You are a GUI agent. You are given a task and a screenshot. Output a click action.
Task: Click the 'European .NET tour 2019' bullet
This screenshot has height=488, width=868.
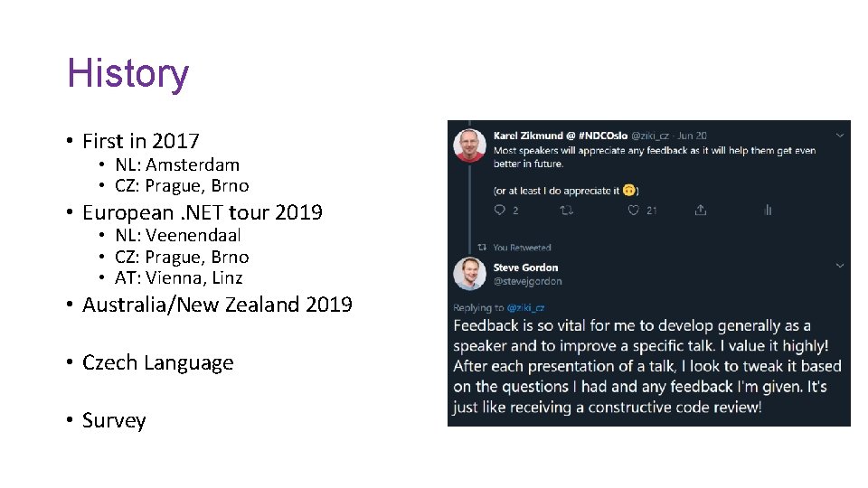point(203,212)
